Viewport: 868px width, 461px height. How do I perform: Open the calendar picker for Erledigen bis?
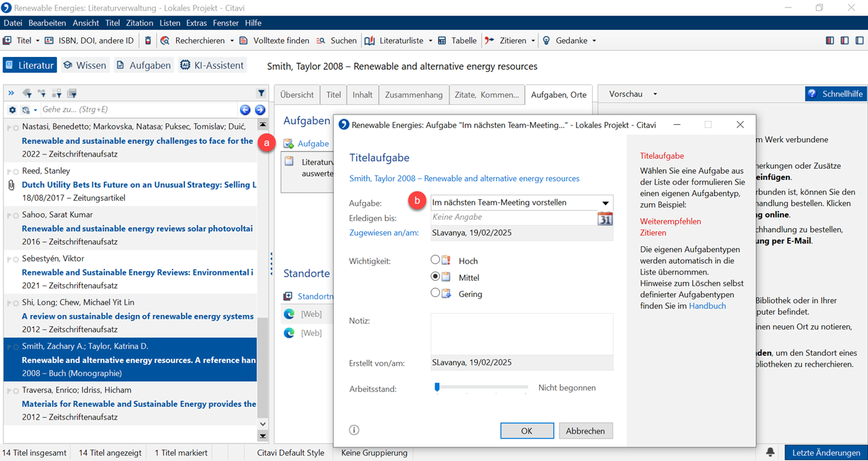click(x=604, y=218)
